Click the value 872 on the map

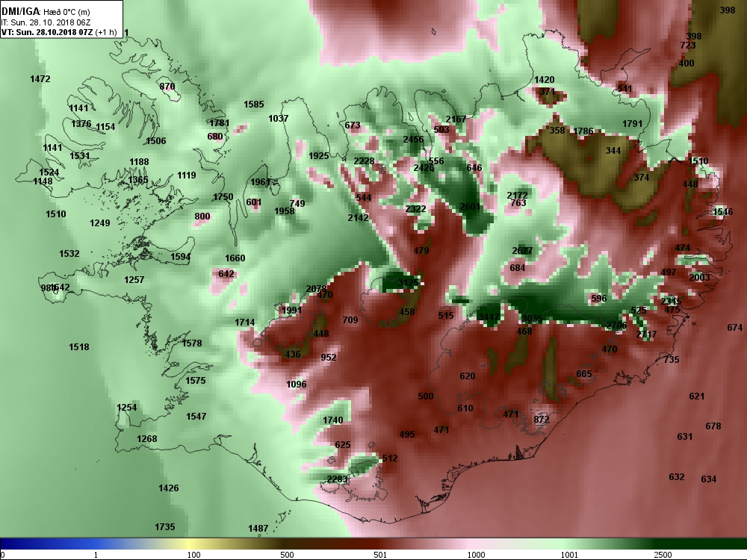(542, 420)
